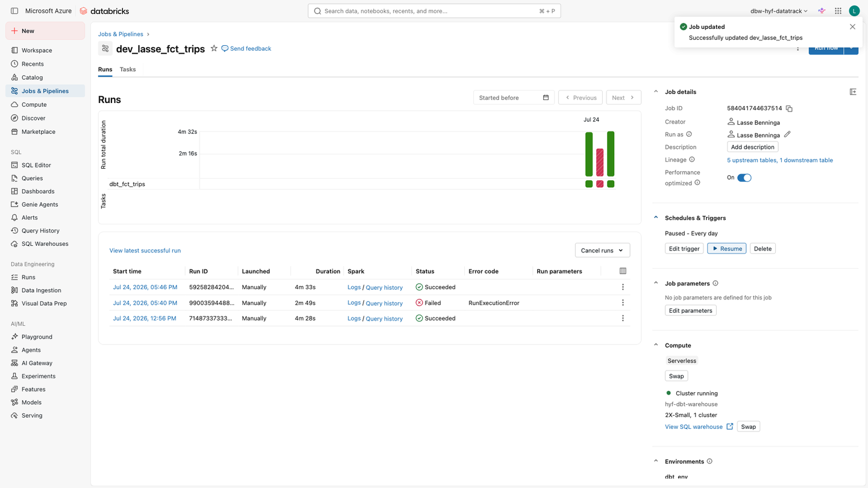
Task: Dismiss the Job updated notification
Action: 852,27
